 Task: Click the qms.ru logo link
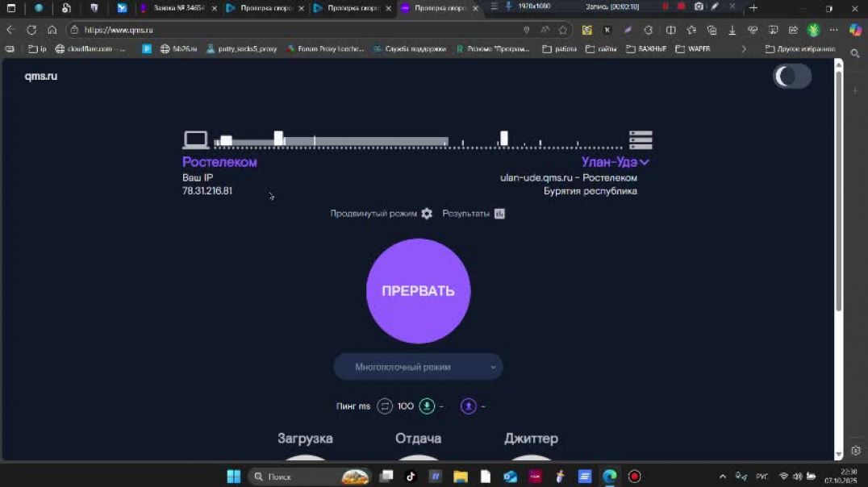point(40,77)
